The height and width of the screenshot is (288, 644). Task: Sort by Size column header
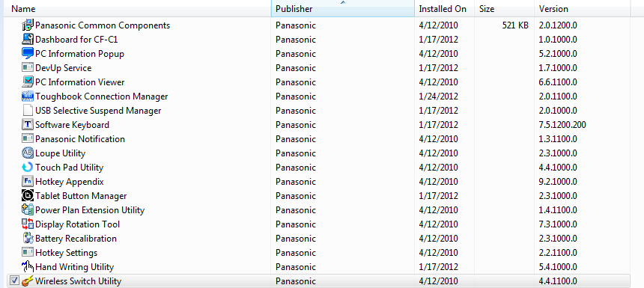click(x=505, y=9)
